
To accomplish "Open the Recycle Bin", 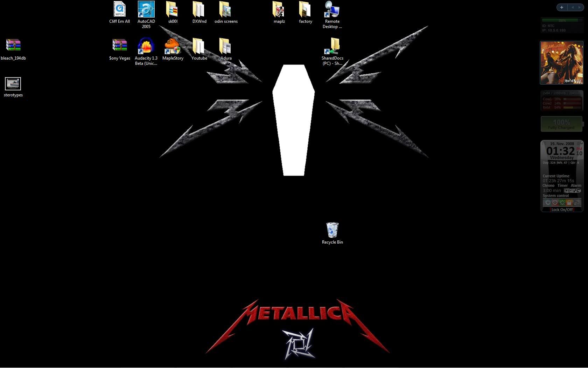I will point(332,233).
